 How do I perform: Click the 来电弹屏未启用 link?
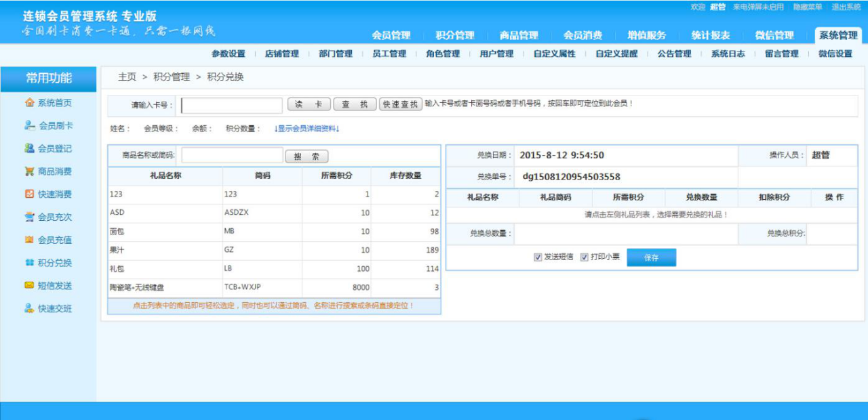pyautogui.click(x=758, y=7)
